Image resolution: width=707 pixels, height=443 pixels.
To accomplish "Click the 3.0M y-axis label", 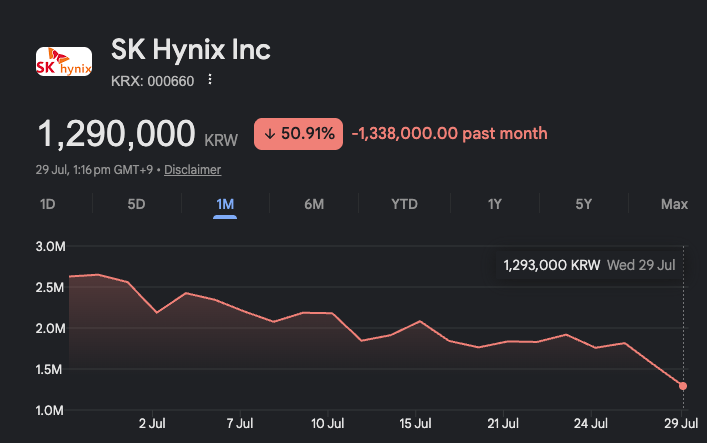I will tap(50, 247).
